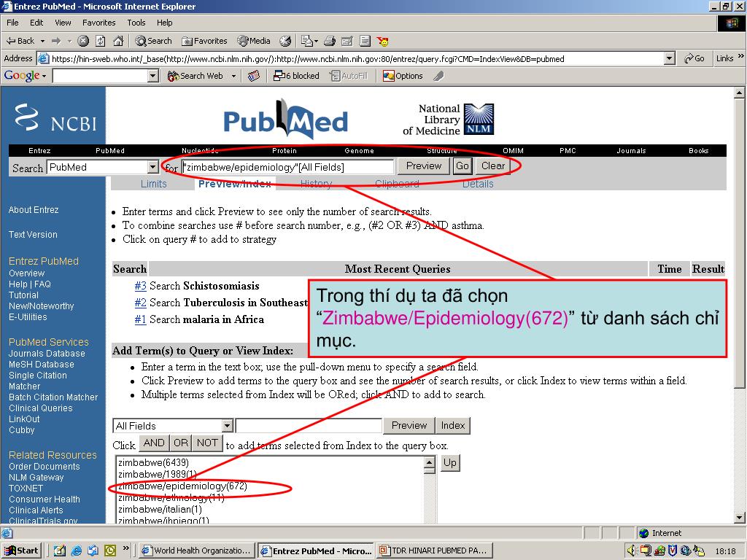Screen dimensions: 747x560
Task: Open Google toolbar Options
Action: tap(403, 76)
